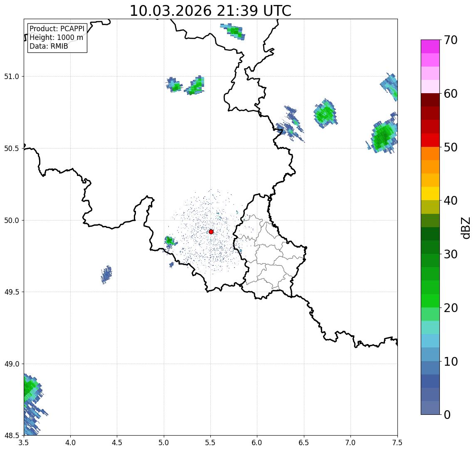This screenshot has height=451, width=476.
Task: Click the longitude axis label 7.0
Action: tap(350, 443)
